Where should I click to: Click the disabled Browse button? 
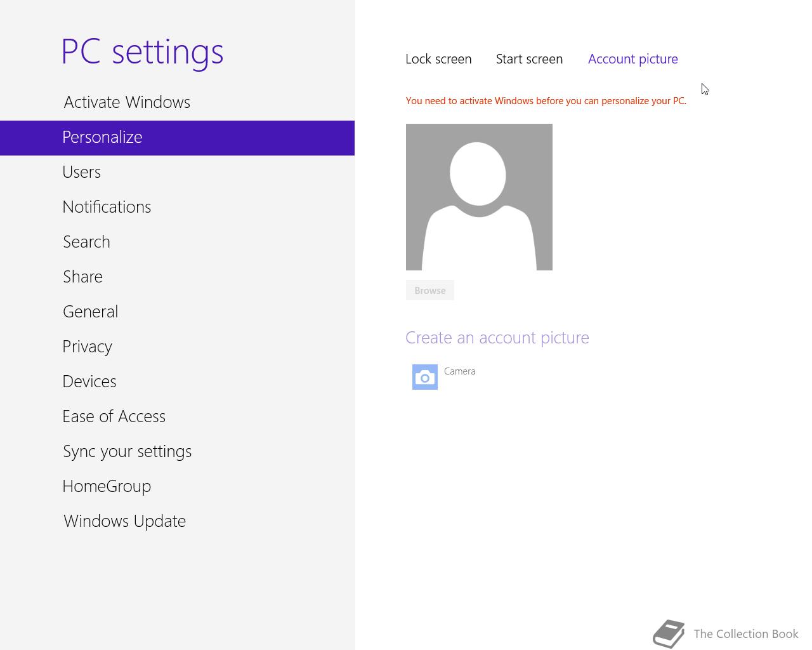tap(430, 290)
